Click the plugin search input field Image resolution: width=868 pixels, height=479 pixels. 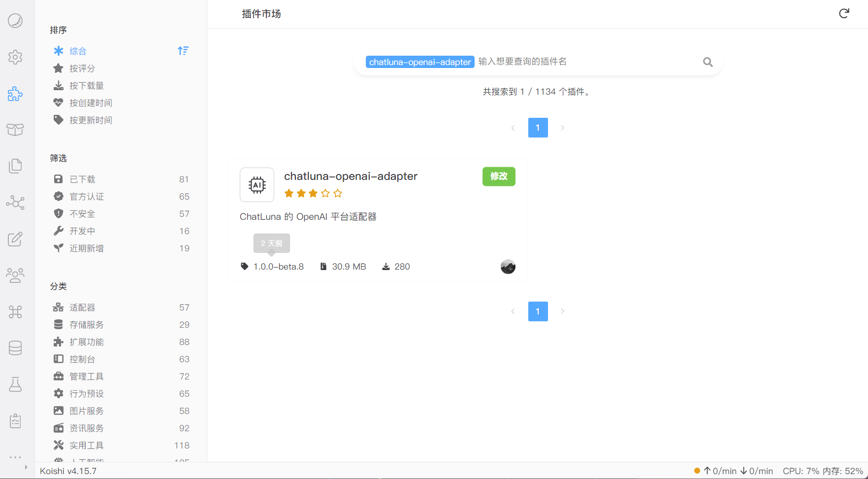(586, 62)
